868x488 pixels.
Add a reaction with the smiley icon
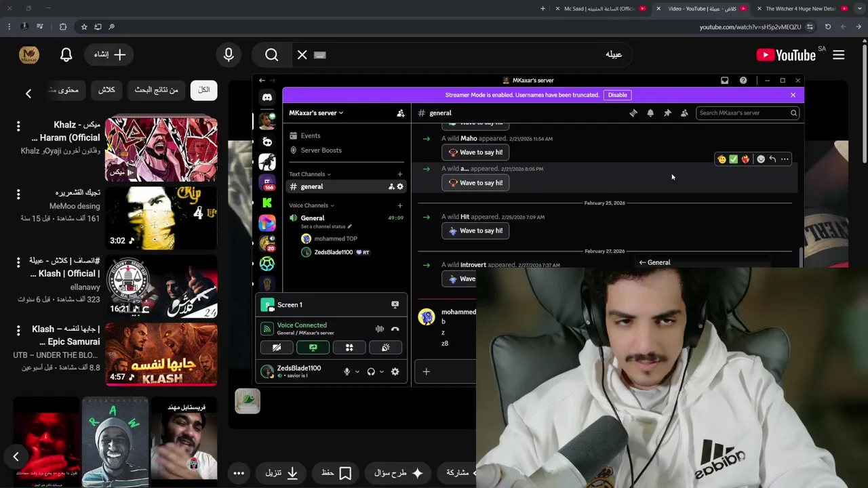(761, 159)
